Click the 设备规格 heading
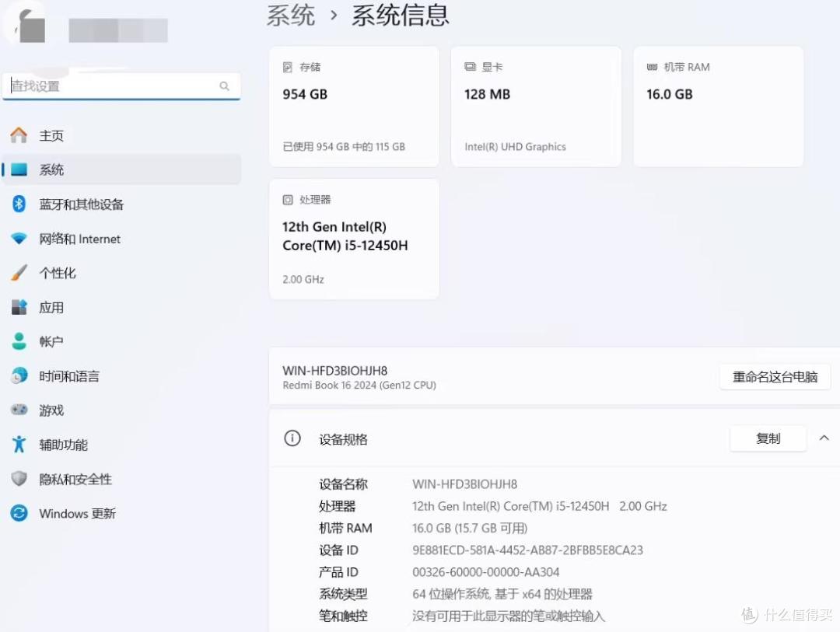Screen dimensions: 840x632 point(344,439)
